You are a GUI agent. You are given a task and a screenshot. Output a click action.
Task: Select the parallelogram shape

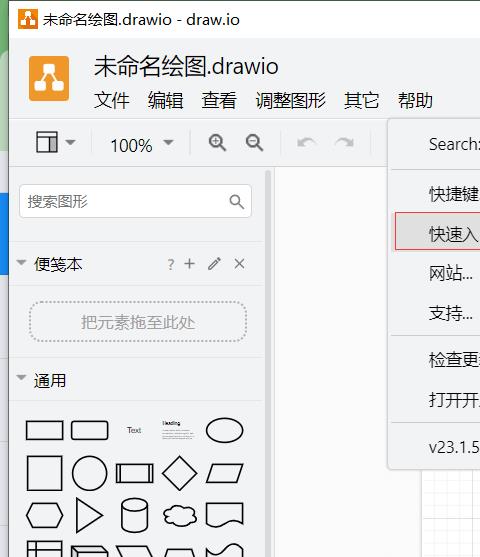pyautogui.click(x=225, y=474)
